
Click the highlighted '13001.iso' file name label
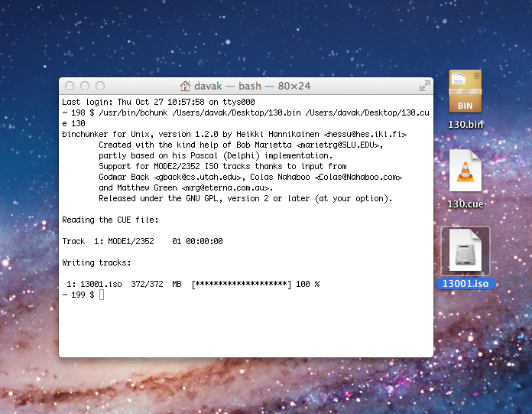tap(465, 284)
